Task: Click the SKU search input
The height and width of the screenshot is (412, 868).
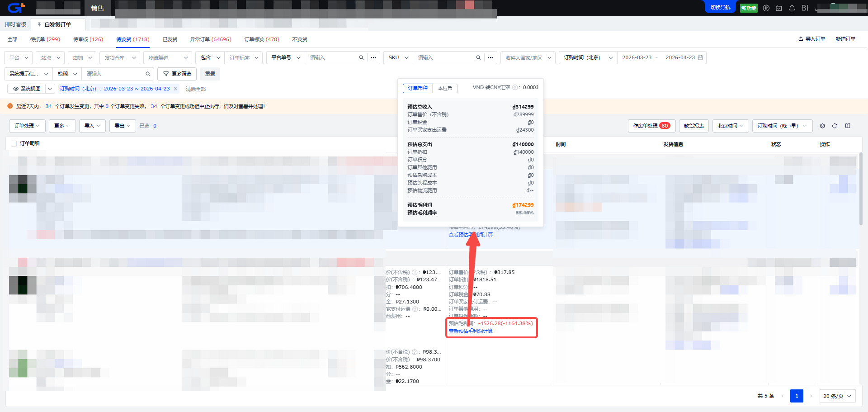Action: pyautogui.click(x=445, y=58)
